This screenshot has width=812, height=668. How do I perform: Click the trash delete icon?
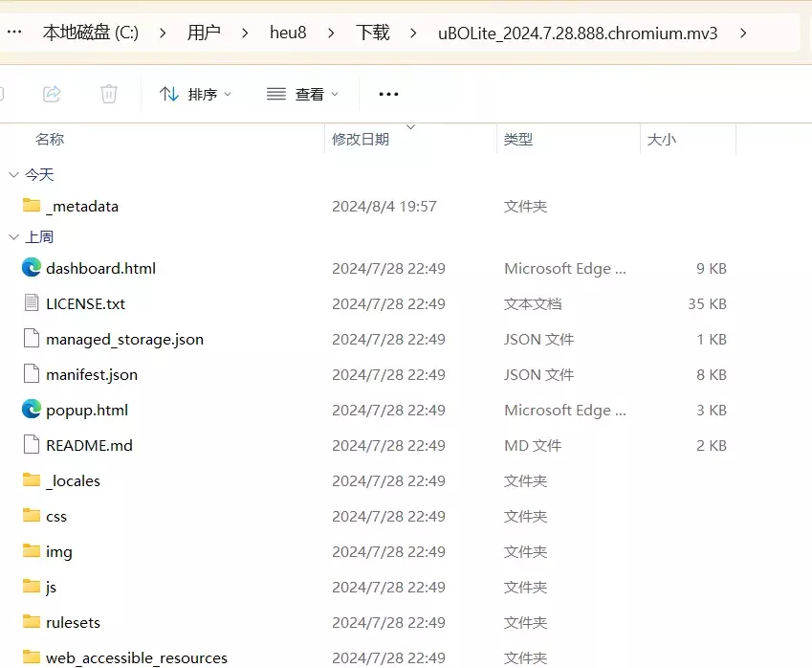point(109,94)
